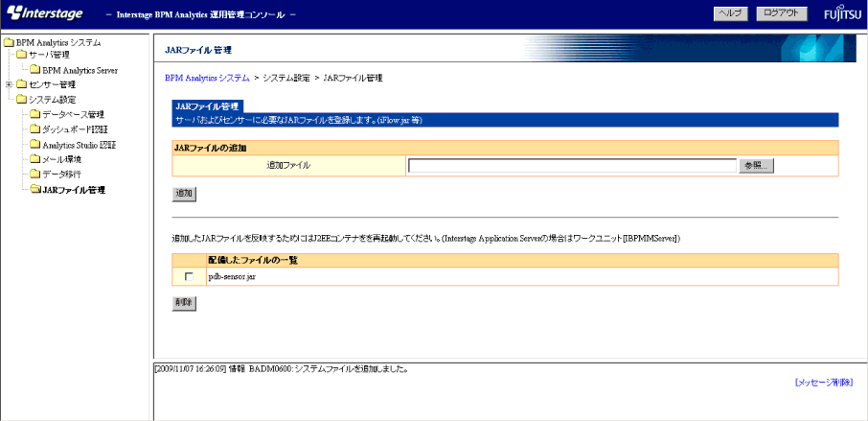Click the BPM Analytics システム root folder icon

[9, 42]
